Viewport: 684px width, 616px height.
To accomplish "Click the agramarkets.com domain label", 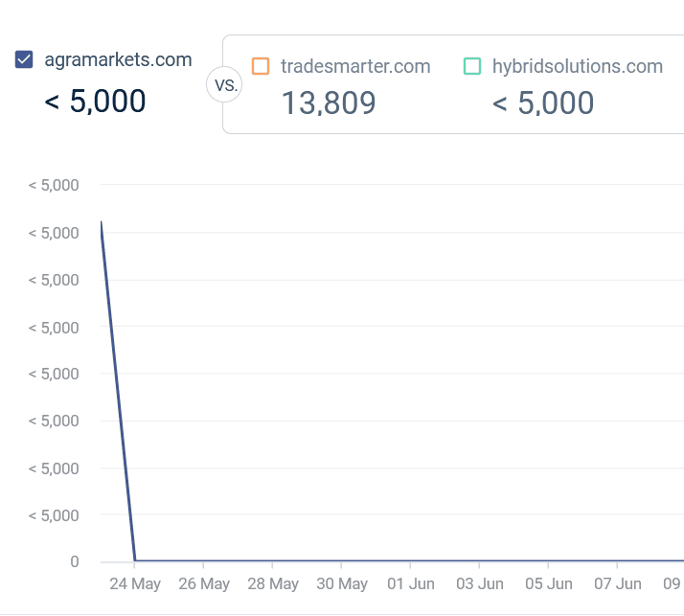I will coord(118,59).
